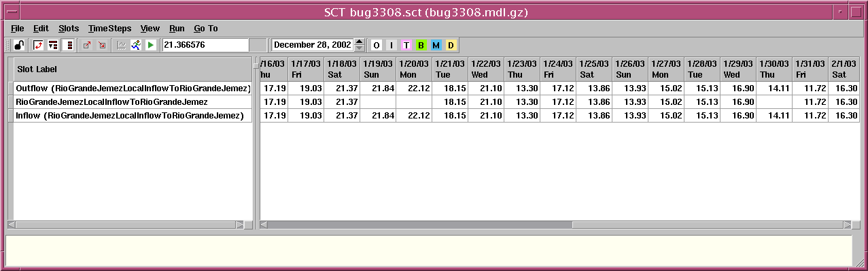The image size is (868, 271).
Task: Click the green play run button
Action: 151,45
